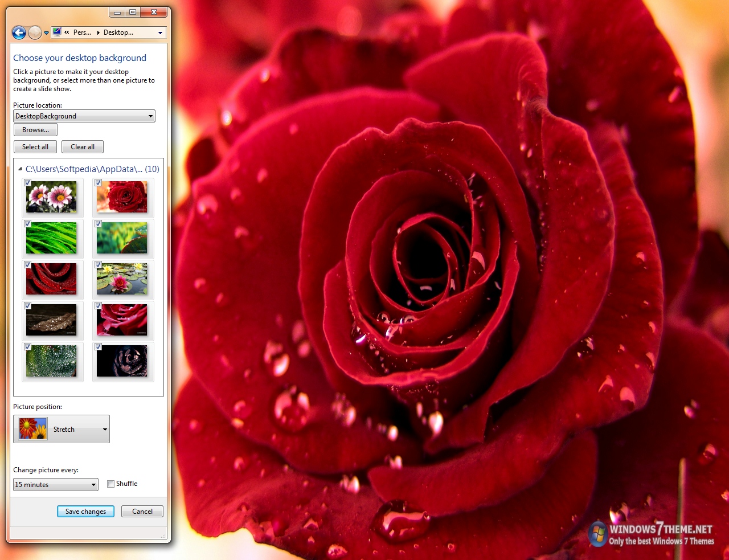729x560 pixels.
Task: Click the window resize grip corner
Action: click(x=164, y=536)
